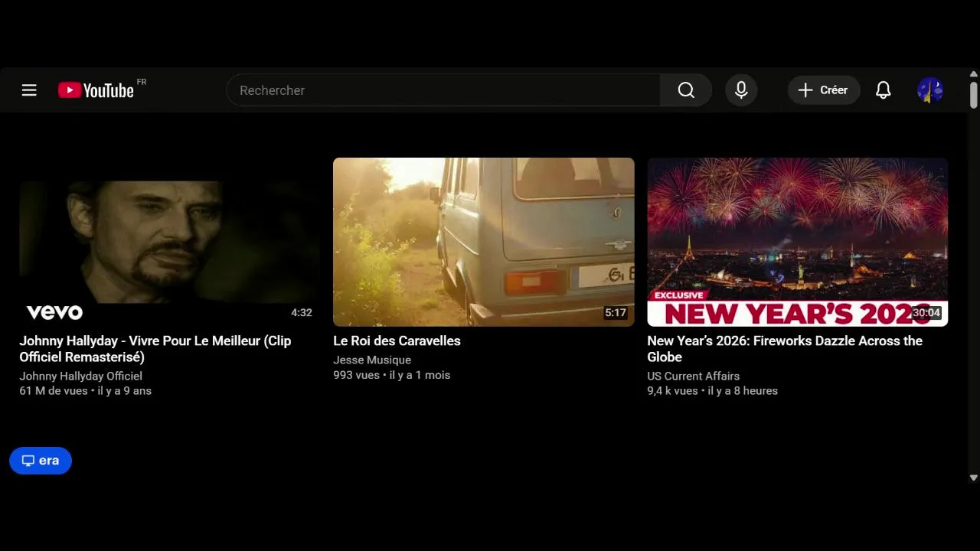The height and width of the screenshot is (551, 980).
Task: Start voice search with microphone icon
Action: pos(741,90)
